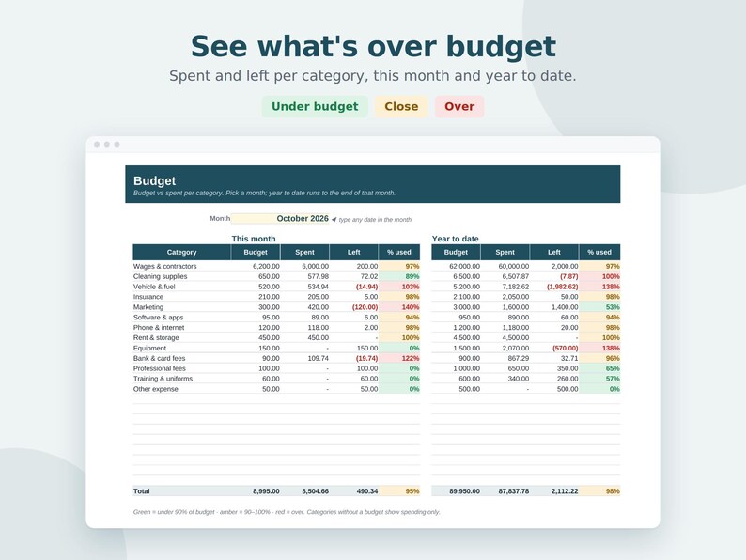This screenshot has height=560, width=746.
Task: Select the This month Left column header
Action: (353, 252)
